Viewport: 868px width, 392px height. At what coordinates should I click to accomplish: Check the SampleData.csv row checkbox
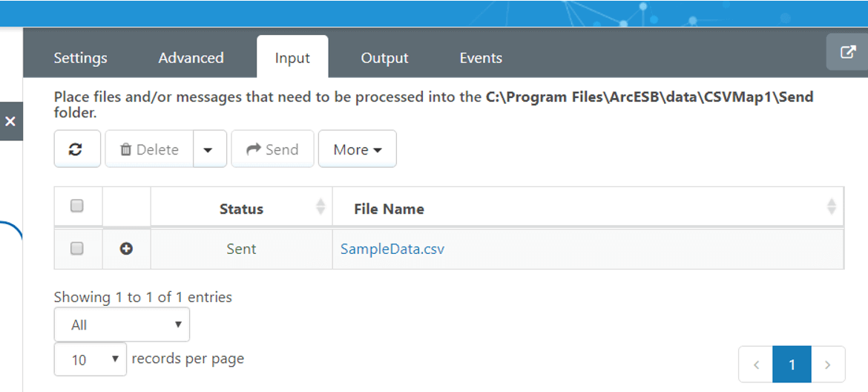coord(77,249)
